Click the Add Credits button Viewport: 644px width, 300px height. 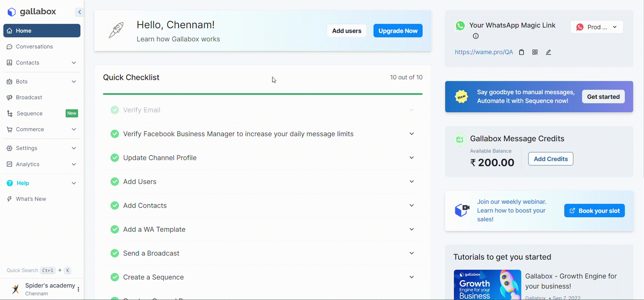coord(551,159)
